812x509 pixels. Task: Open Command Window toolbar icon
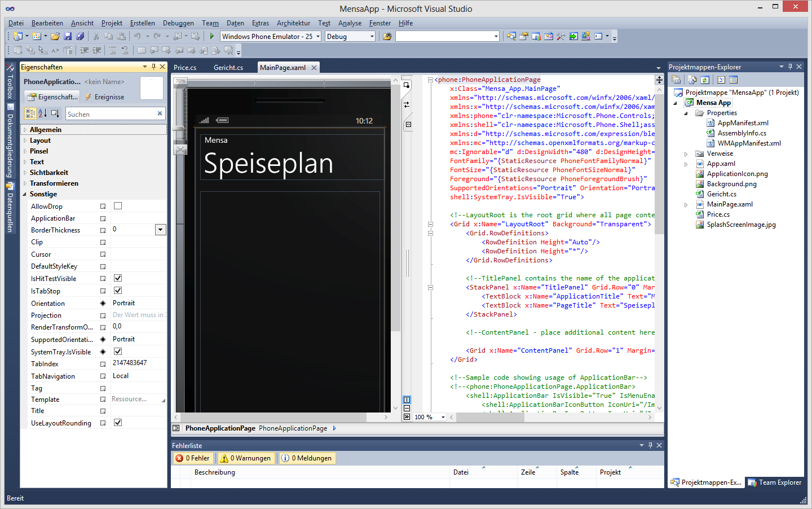tap(598, 36)
